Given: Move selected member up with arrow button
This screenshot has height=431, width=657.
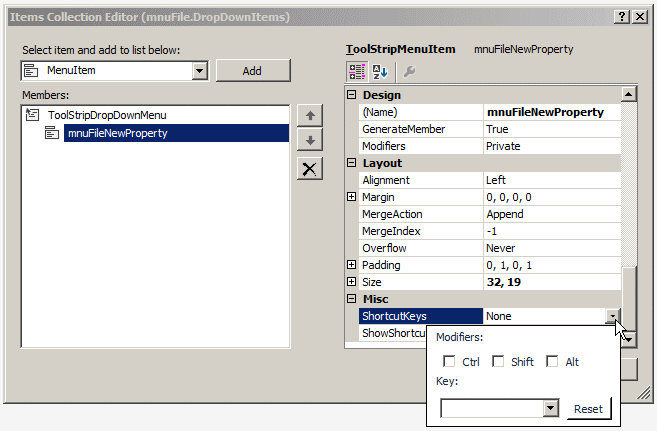Looking at the screenshot, I should coord(310,116).
